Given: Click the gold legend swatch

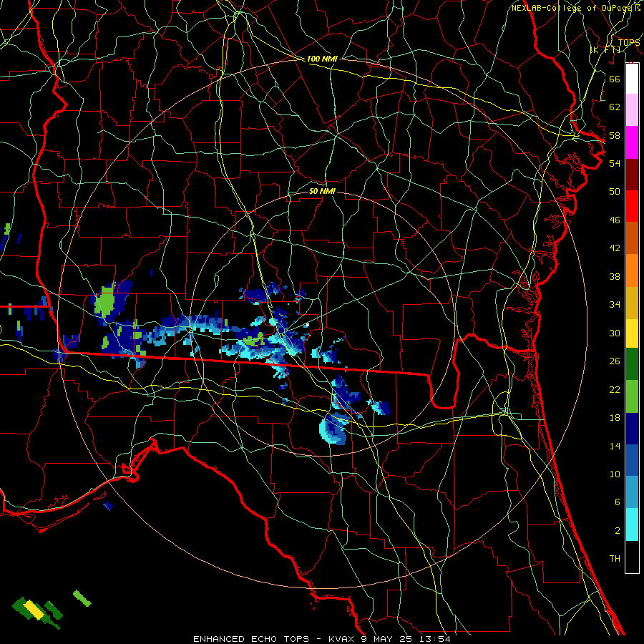Looking at the screenshot, I should [632, 303].
